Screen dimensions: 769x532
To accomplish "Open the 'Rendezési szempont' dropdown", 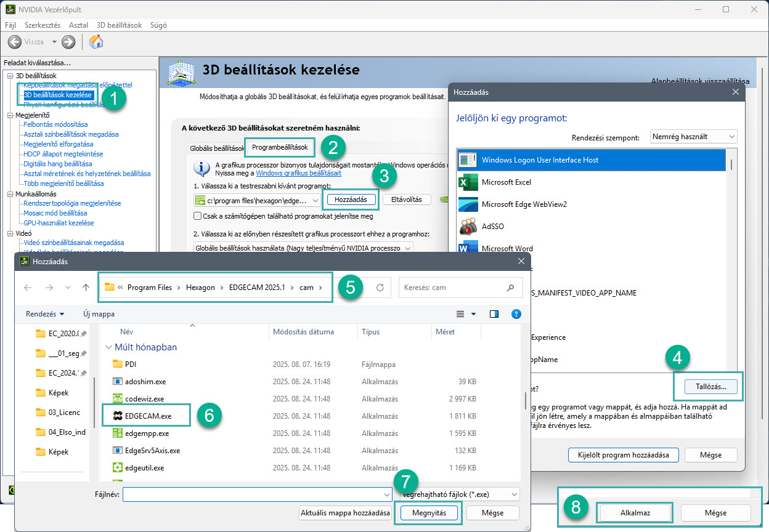I will click(693, 137).
